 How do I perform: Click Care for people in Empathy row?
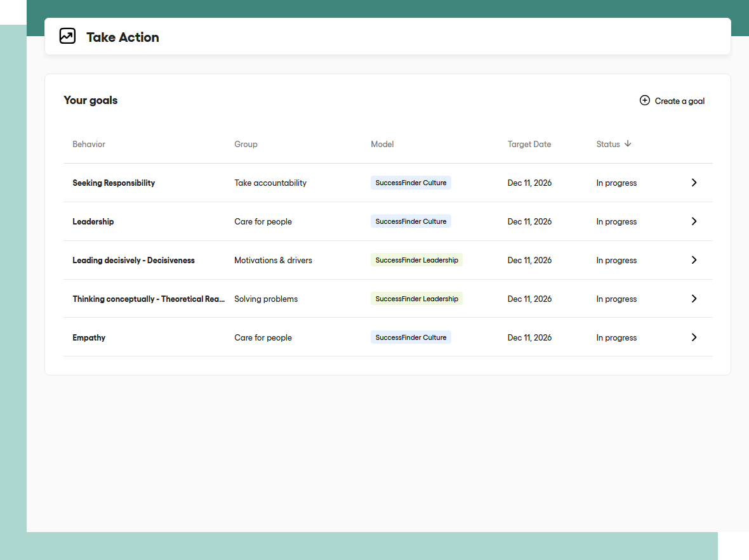[263, 337]
